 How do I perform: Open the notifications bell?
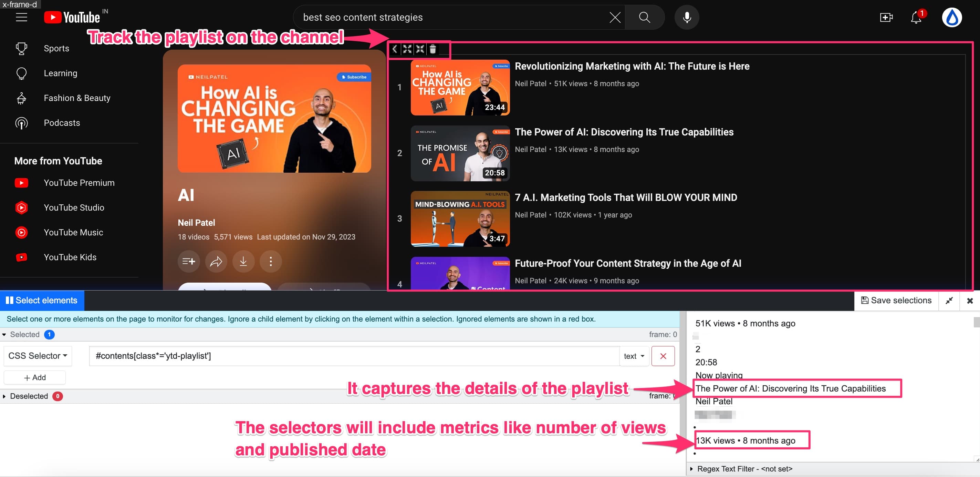(x=916, y=17)
